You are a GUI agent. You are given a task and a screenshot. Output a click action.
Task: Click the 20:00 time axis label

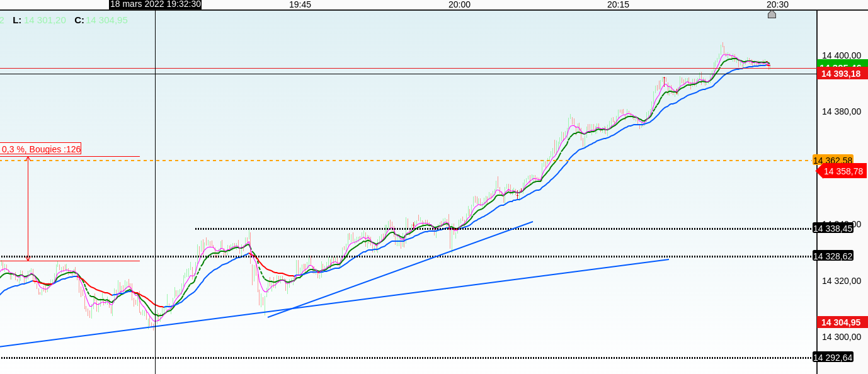[x=459, y=4]
